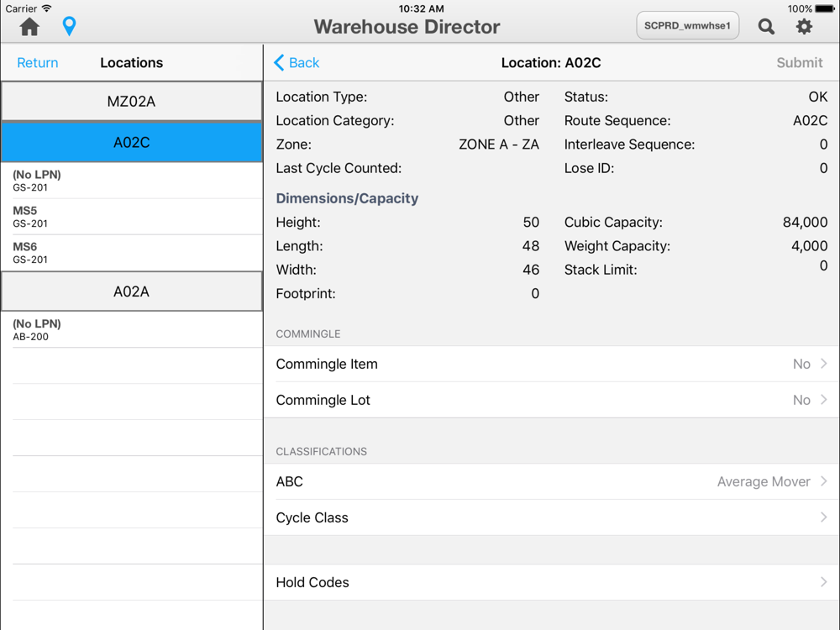Open the Commingle Lot option

tap(552, 400)
